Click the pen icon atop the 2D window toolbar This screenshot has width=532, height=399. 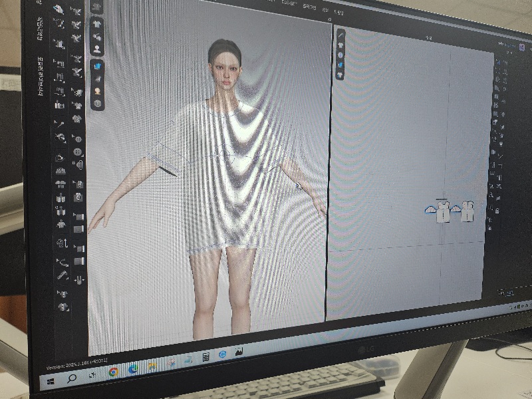coord(341,34)
